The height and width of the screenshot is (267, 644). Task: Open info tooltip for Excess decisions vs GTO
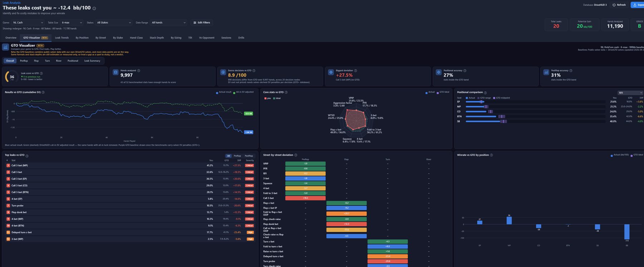[x=254, y=71]
